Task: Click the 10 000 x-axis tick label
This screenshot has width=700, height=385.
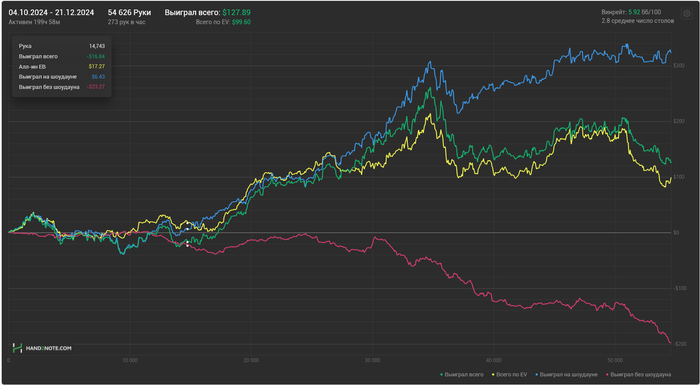Action: 129,360
